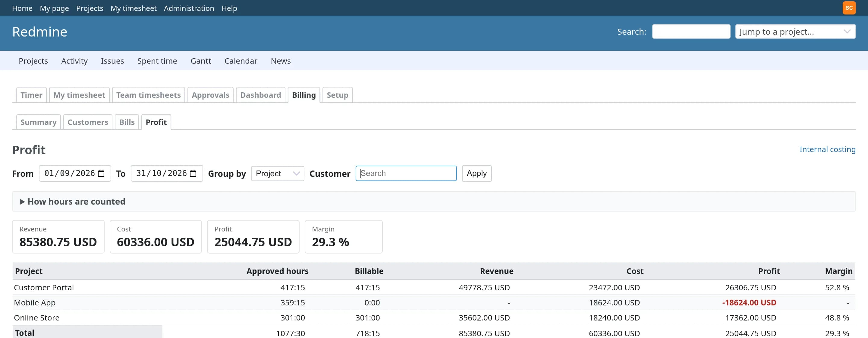Image resolution: width=868 pixels, height=338 pixels.
Task: Open the News navigation item
Action: pos(281,61)
